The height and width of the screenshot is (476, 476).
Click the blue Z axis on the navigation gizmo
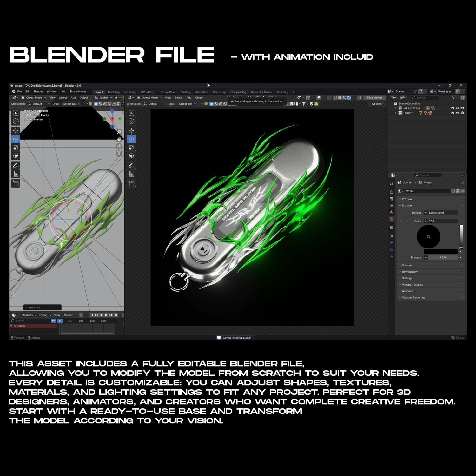pos(112,111)
